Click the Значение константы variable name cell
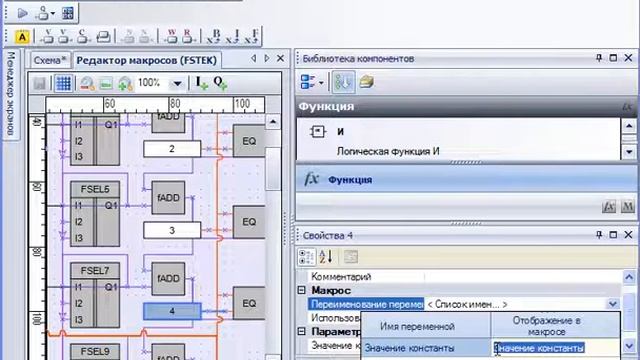Screen dimensions: 640x360 (x=426, y=348)
